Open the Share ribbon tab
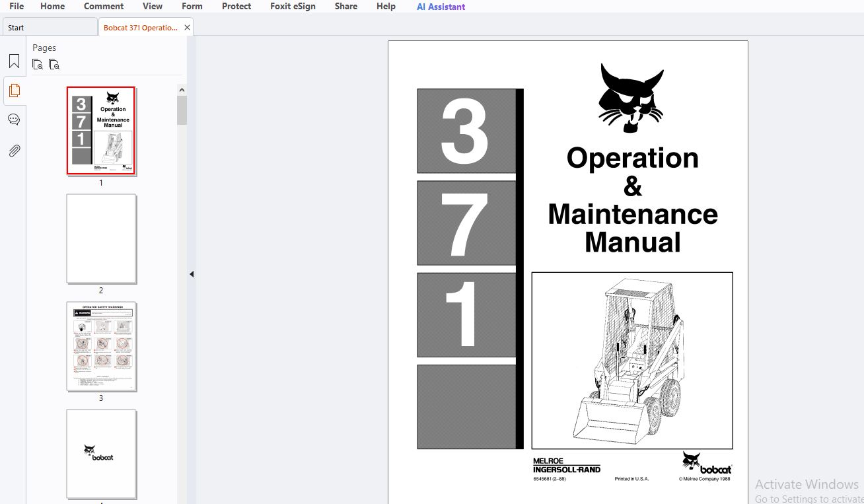The image size is (864, 504). (346, 7)
